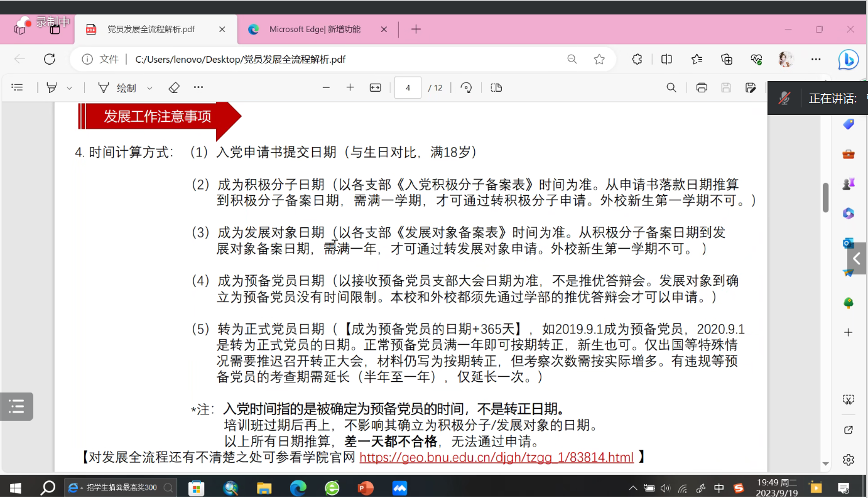The height and width of the screenshot is (498, 868).
Task: Open the browser Extensions puzzle icon
Action: (637, 59)
